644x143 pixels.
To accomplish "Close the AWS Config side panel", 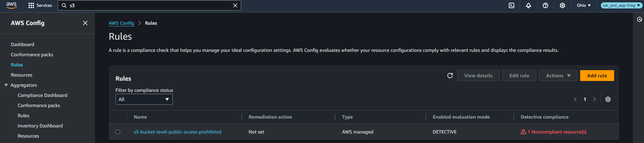I will pos(85,23).
